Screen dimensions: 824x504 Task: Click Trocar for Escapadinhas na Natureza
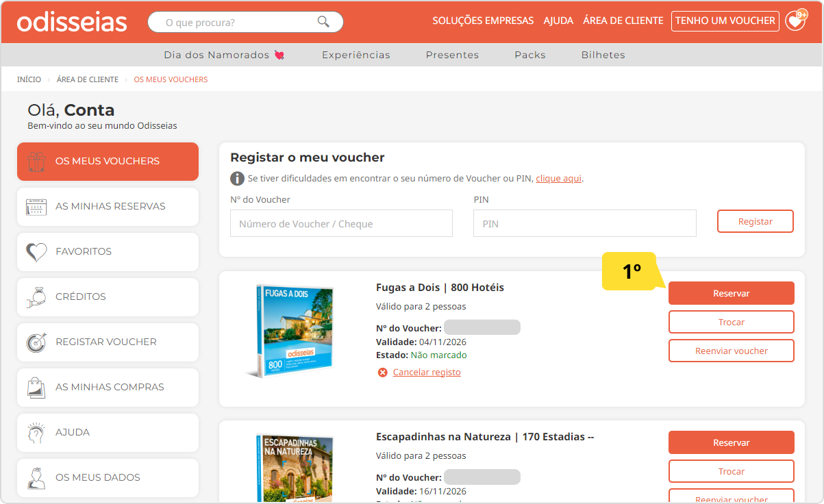732,471
